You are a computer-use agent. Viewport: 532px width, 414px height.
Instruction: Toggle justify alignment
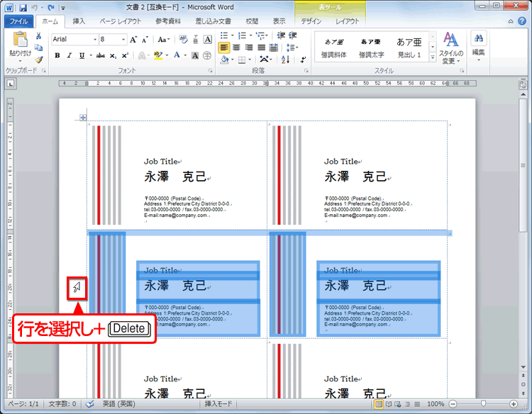[261, 47]
